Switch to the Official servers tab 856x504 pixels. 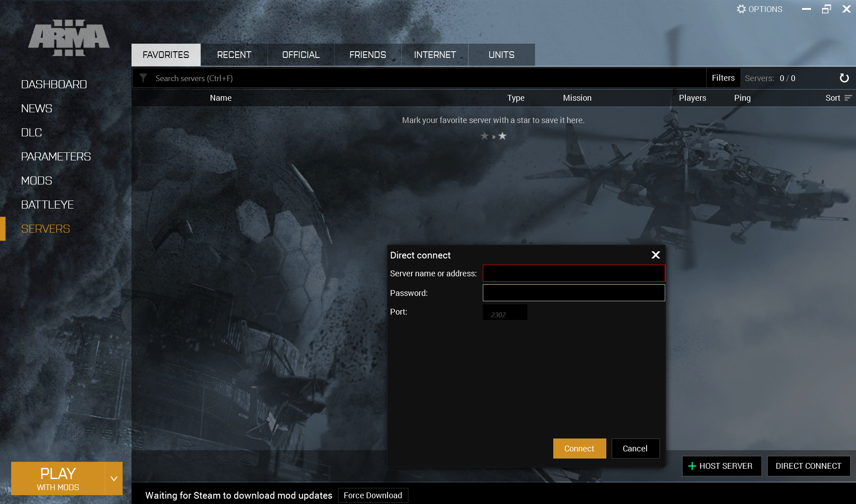click(x=301, y=55)
